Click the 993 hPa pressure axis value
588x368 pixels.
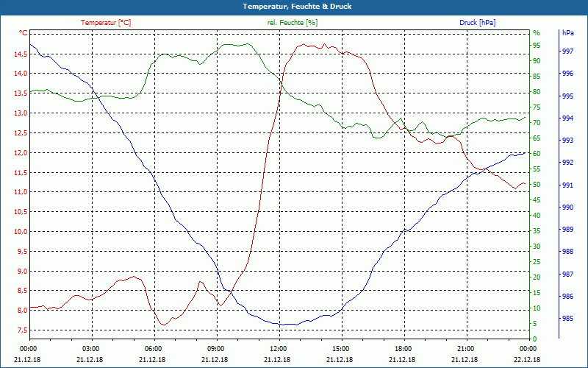(x=567, y=141)
